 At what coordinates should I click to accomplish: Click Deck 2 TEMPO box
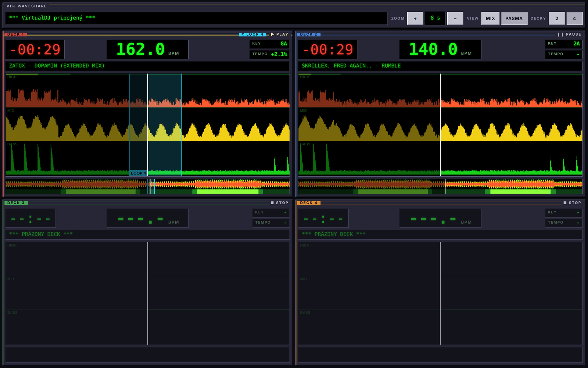coord(563,54)
